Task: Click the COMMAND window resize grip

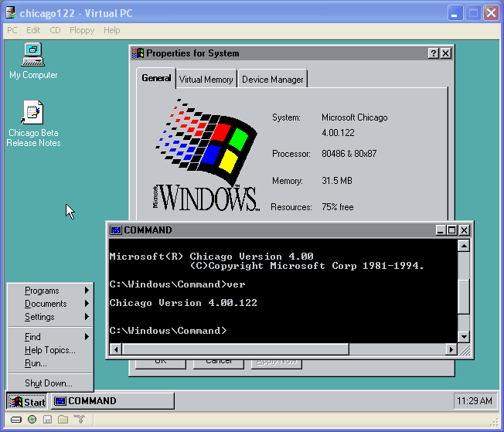Action: [465, 350]
